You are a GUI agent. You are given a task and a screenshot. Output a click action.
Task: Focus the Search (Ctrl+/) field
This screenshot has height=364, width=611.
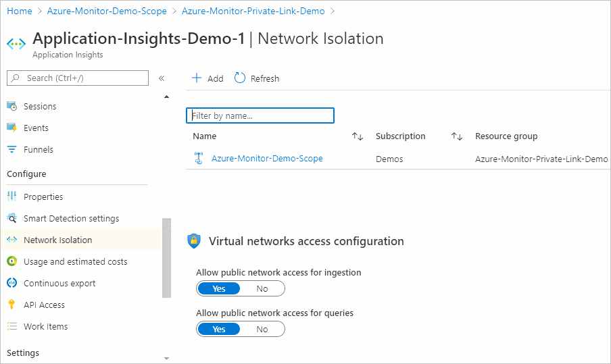pyautogui.click(x=78, y=78)
